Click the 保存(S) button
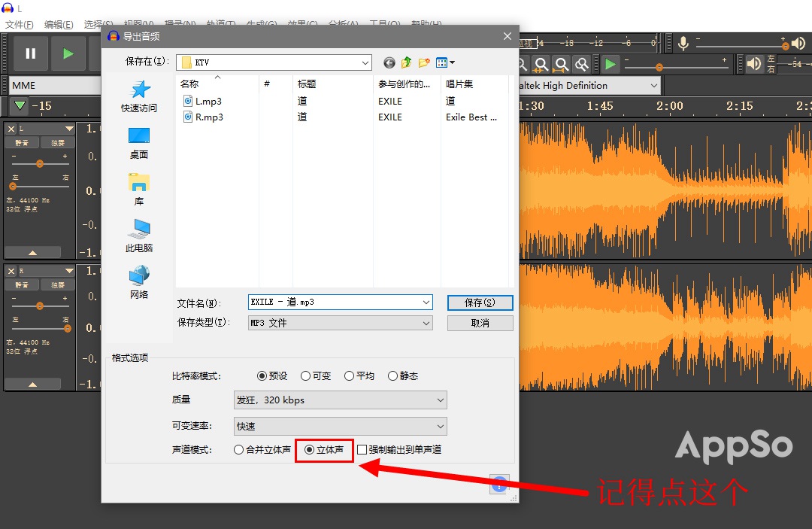This screenshot has width=812, height=529. [480, 303]
